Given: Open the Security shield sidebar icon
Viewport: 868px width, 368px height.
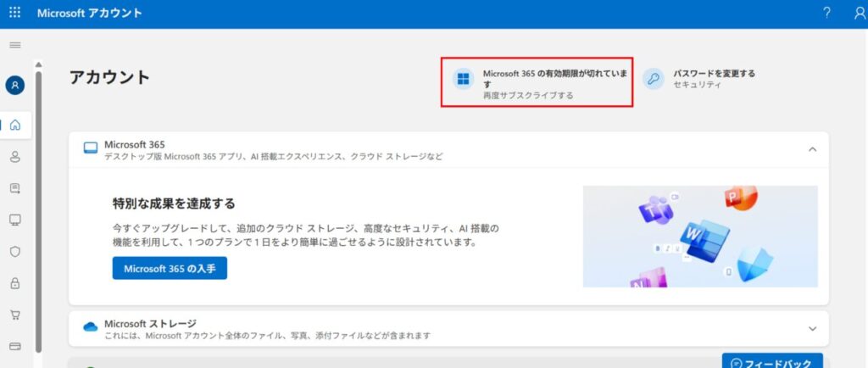Looking at the screenshot, I should point(15,251).
